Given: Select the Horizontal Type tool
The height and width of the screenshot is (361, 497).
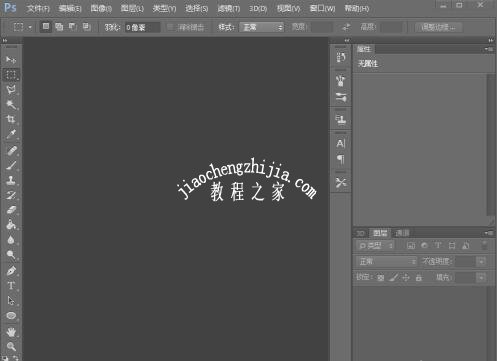Looking at the screenshot, I should (x=11, y=286).
